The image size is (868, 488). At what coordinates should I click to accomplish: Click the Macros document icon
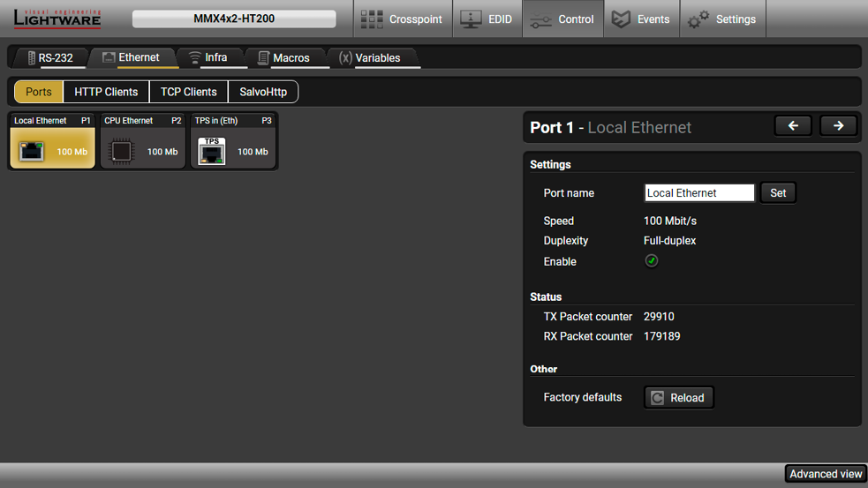coord(263,57)
